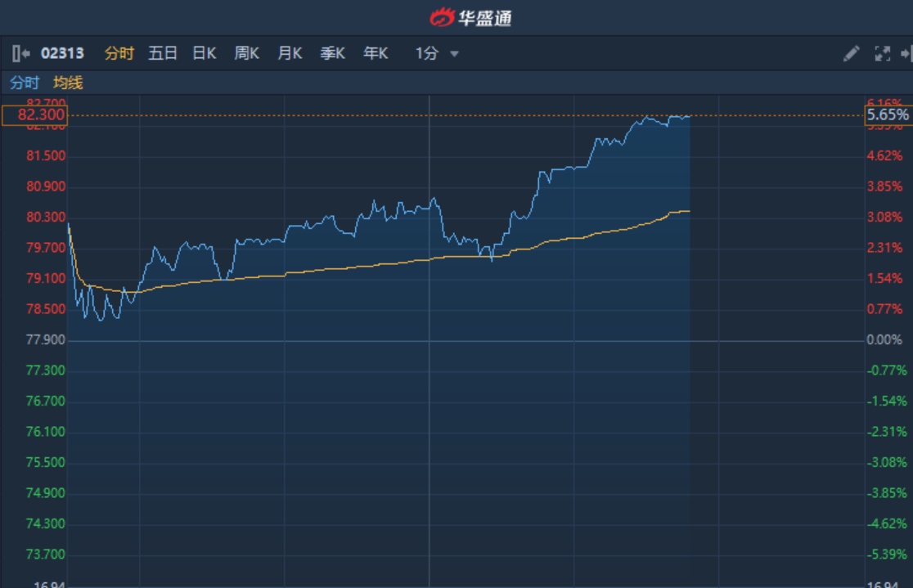
Task: Toggle the 均线 average line legend
Action: pyautogui.click(x=68, y=83)
